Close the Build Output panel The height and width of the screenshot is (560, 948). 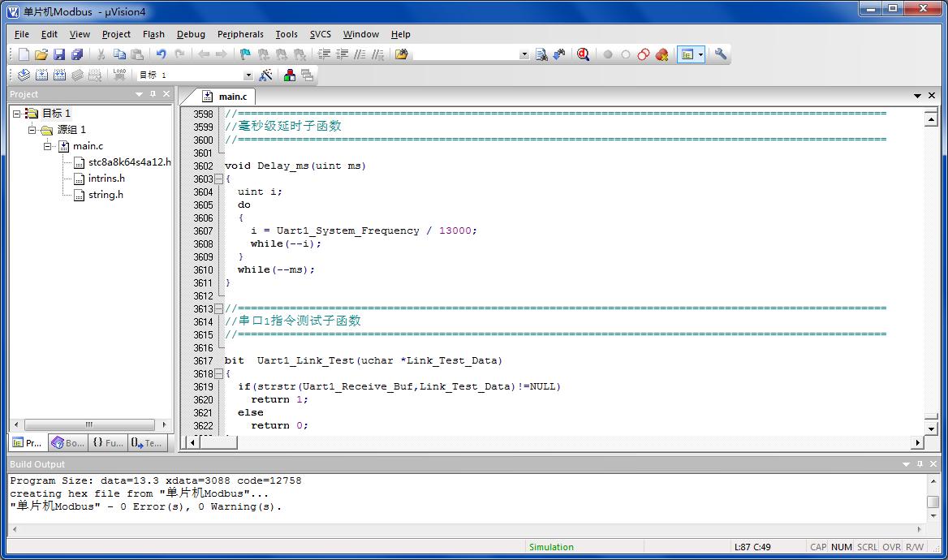pyautogui.click(x=933, y=464)
